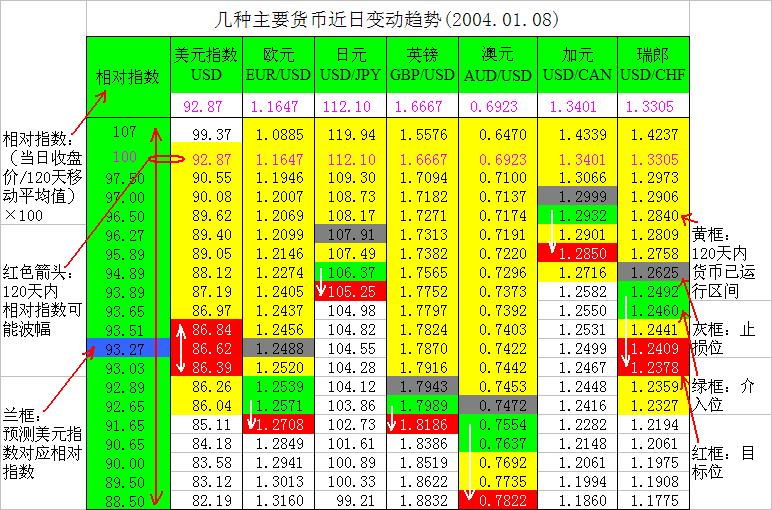Select the 红色箭头 note on the left
The height and width of the screenshot is (510, 772).
point(42,300)
